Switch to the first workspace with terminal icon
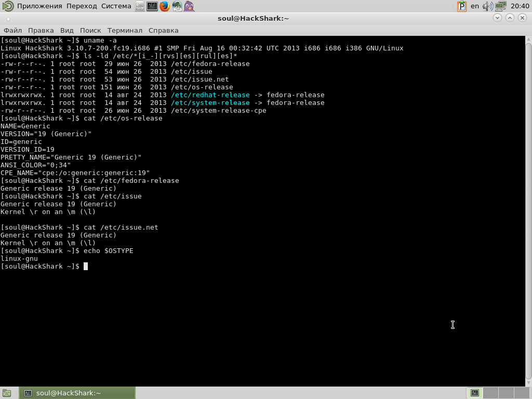The height and width of the screenshot is (399, 532). [475, 393]
